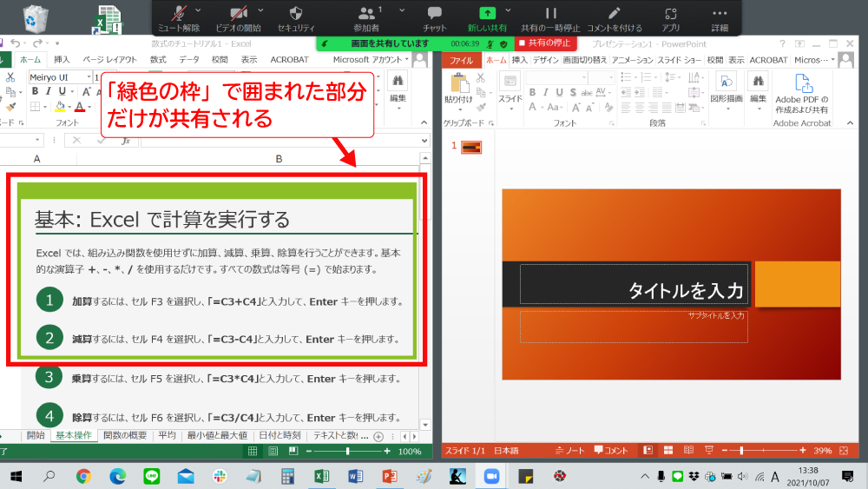Switch PowerPoint to normal view in status bar
Viewport: 868px width, 489px height.
coord(648,451)
